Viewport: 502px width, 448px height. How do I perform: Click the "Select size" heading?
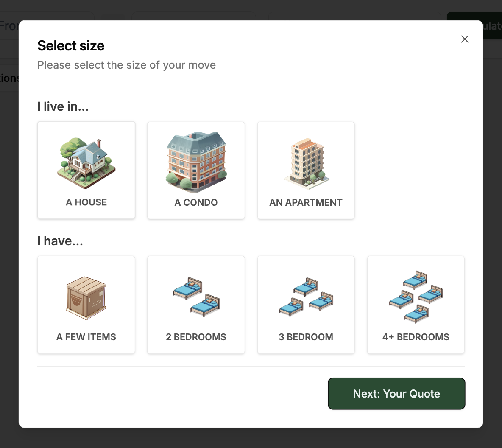[x=71, y=45]
